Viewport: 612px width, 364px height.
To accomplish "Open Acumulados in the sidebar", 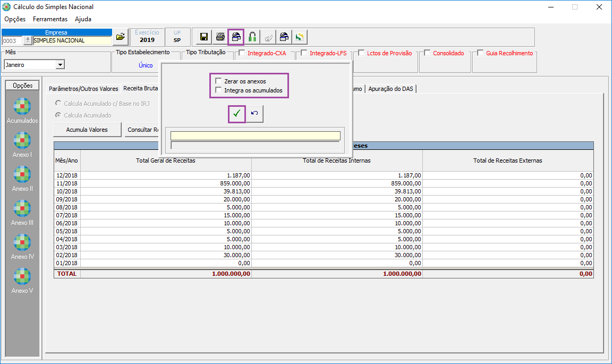I will (x=22, y=111).
